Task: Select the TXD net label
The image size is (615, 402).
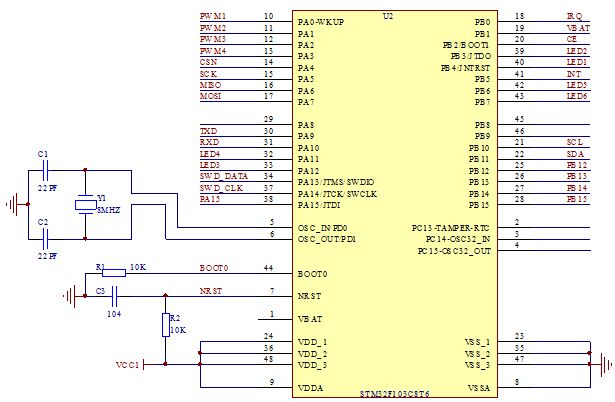Action: coord(209,131)
